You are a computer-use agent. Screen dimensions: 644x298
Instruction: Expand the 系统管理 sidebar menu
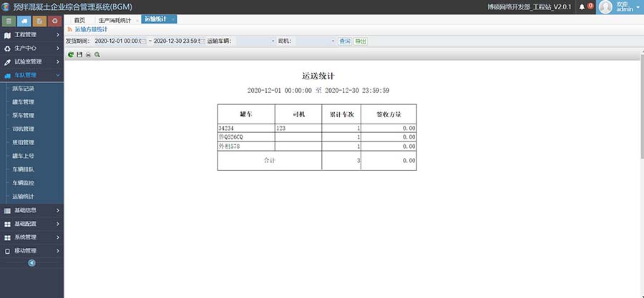pos(31,237)
